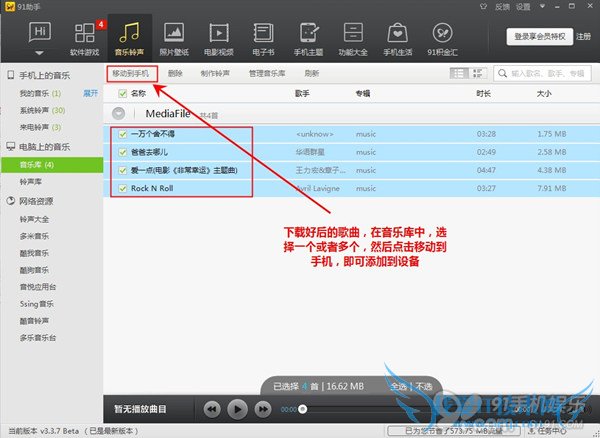This screenshot has width=600, height=438.
Task: Sort by 大小 column header
Action: pos(544,93)
